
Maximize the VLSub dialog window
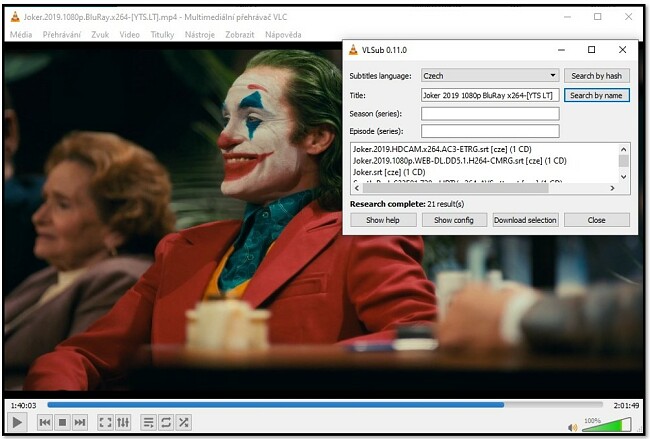(592, 50)
